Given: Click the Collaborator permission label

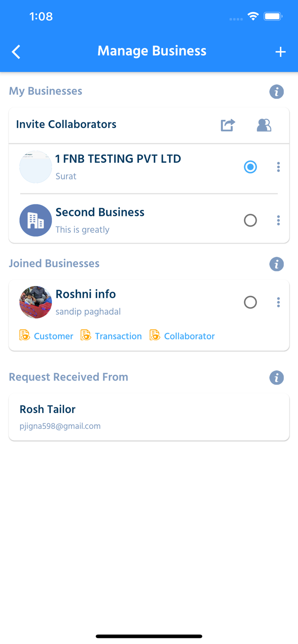Looking at the screenshot, I should point(189,336).
